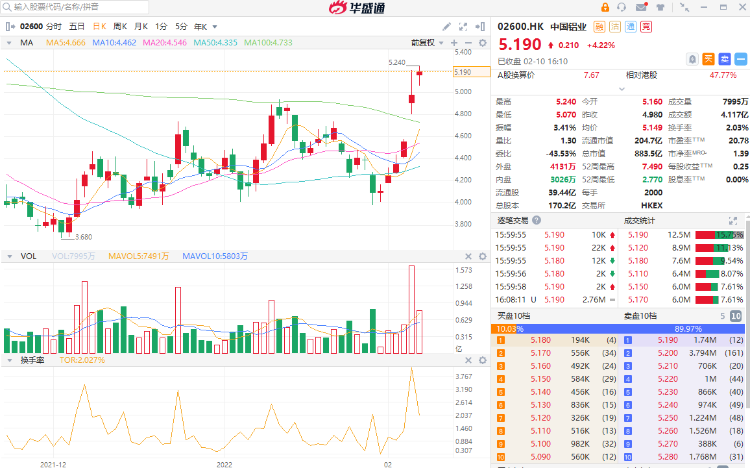Viewport: 750px width, 468px height.
Task: Select the 1分 chart tab
Action: pos(161,26)
